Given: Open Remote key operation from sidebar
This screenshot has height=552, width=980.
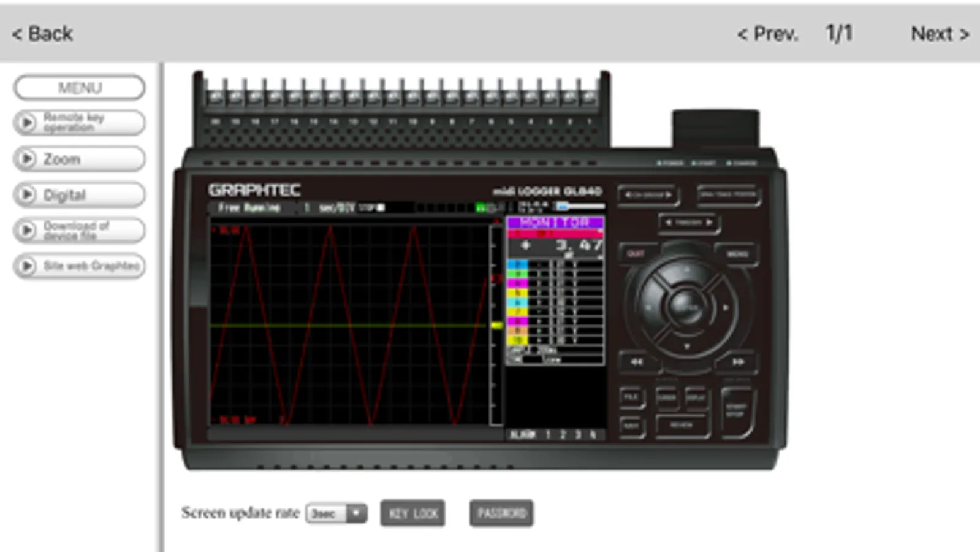Looking at the screenshot, I should 80,123.
